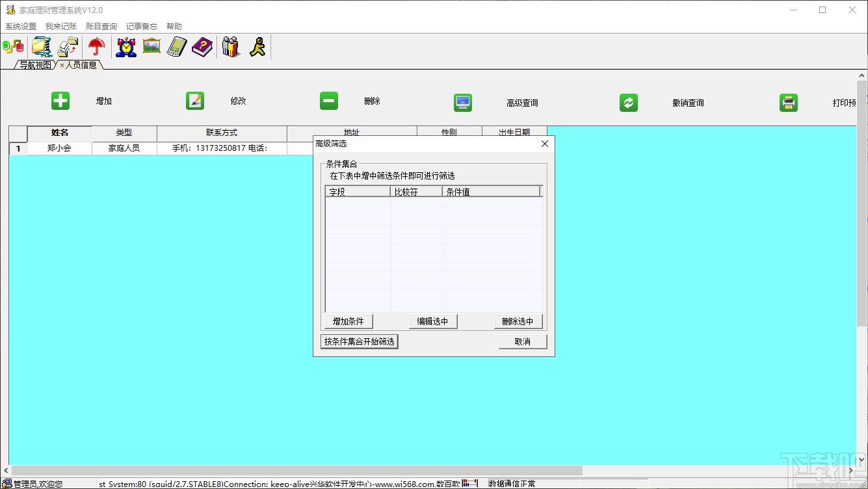868x489 pixels.
Task: Click the picture frame toolbar icon
Action: coord(151,46)
